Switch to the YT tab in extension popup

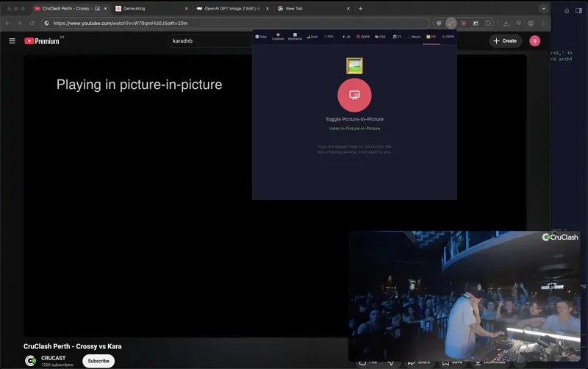click(397, 37)
